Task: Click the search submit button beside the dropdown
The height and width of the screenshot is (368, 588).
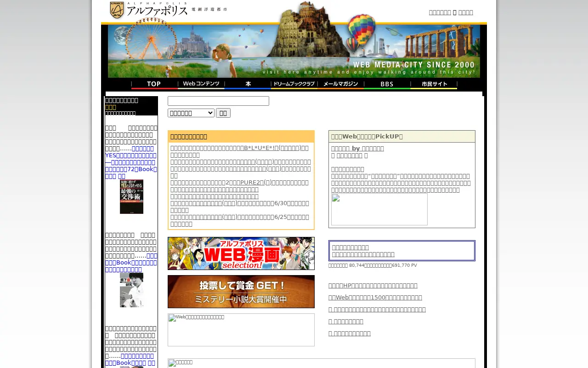Action: [223, 113]
